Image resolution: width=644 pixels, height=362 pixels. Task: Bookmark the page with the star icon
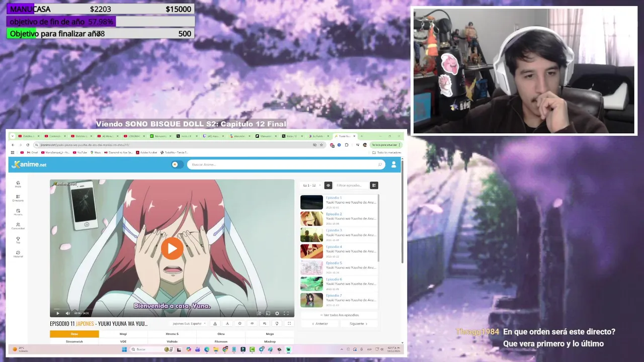point(321,145)
